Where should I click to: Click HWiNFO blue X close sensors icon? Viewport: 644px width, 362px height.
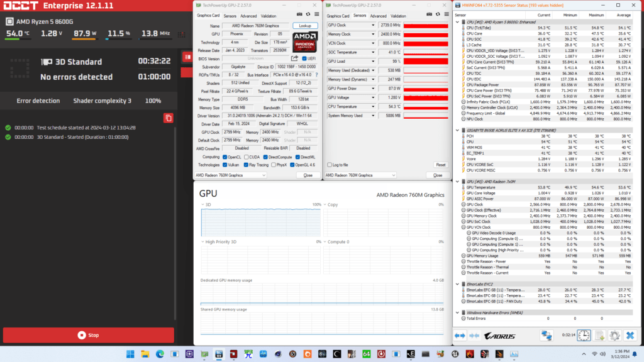coord(630,336)
